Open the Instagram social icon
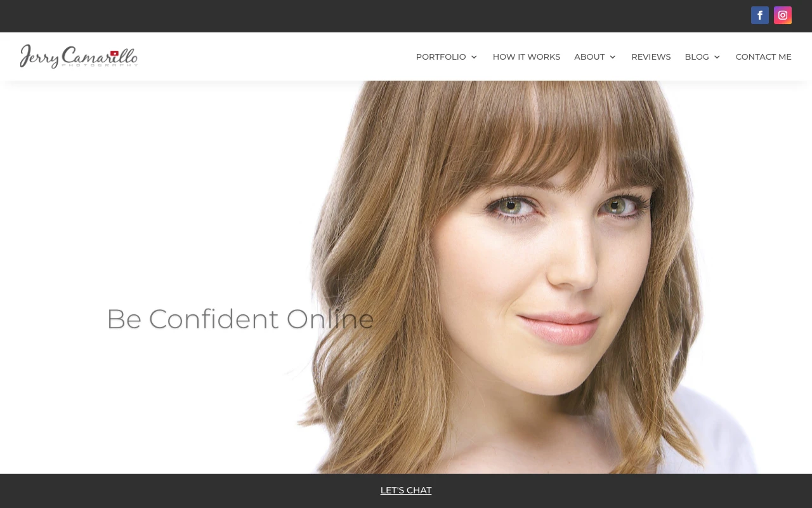The image size is (812, 508). pos(782,15)
